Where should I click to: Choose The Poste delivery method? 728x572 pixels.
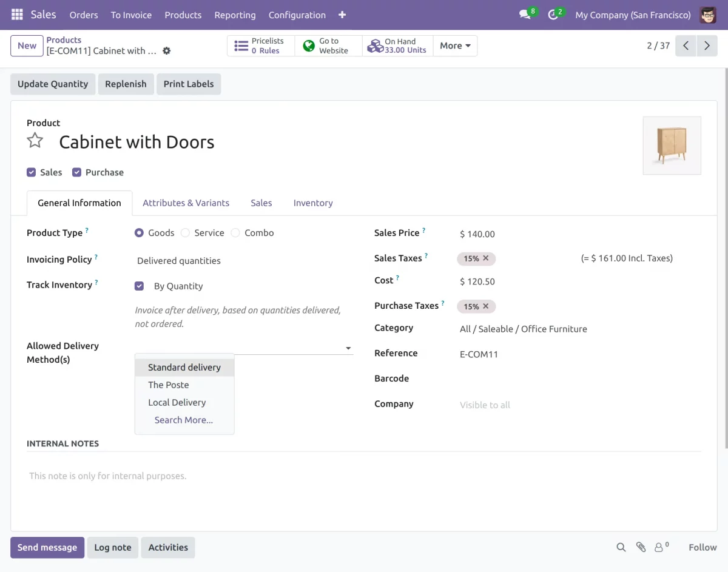168,385
